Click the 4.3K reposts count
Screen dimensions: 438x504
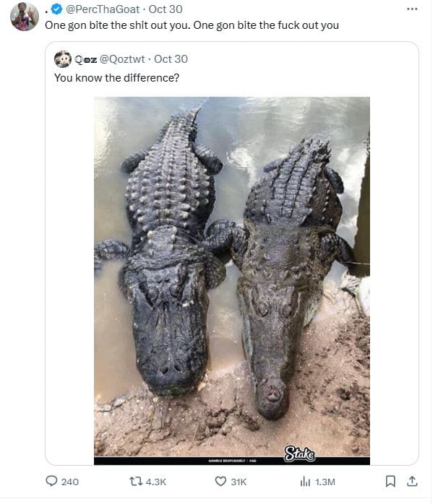point(156,482)
